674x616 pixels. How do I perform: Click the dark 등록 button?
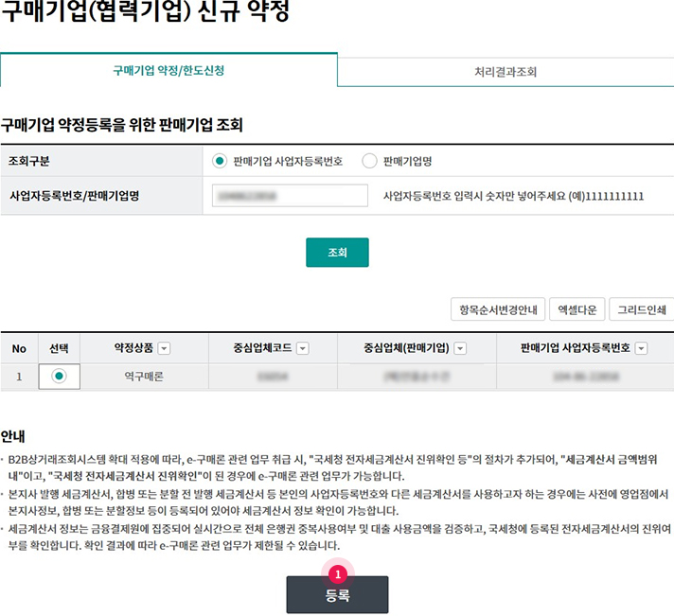coord(337,595)
